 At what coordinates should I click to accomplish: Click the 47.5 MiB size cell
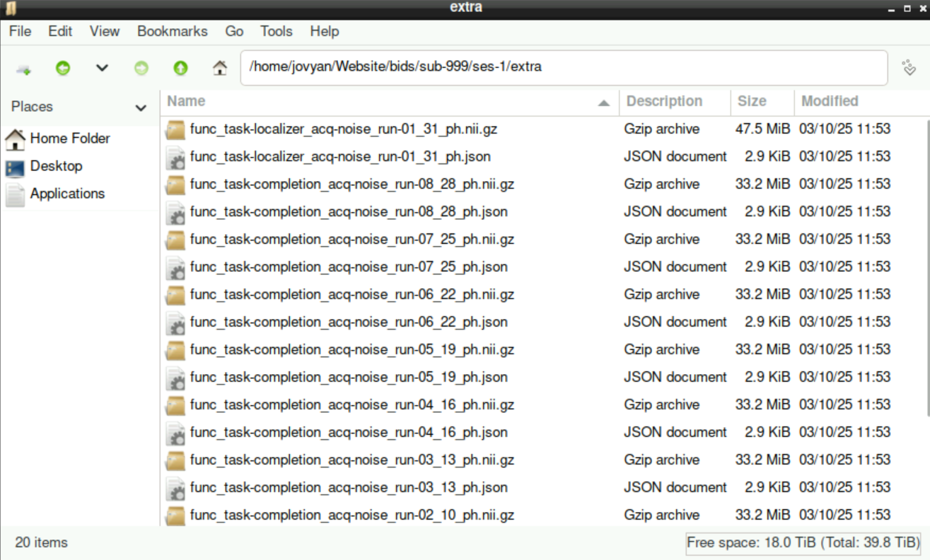click(x=762, y=129)
